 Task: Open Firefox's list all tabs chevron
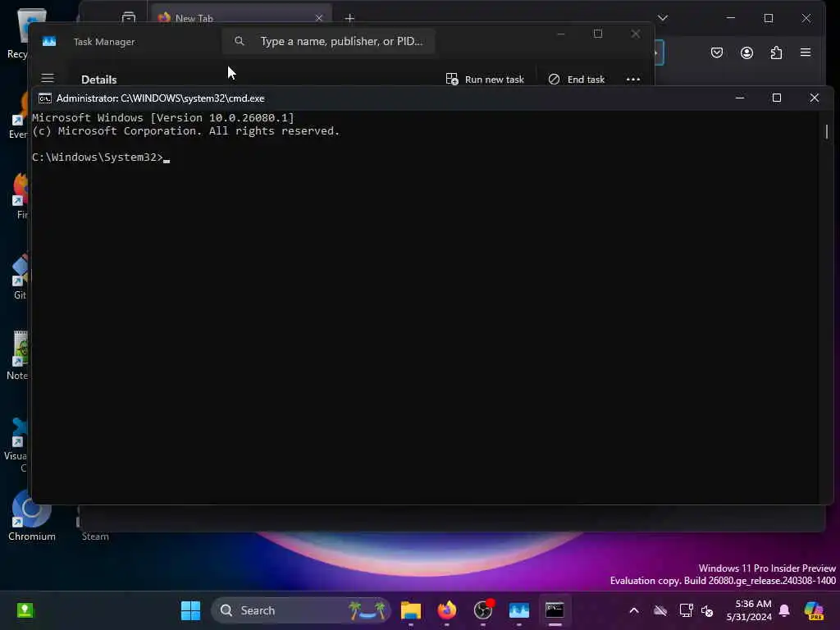coord(663,18)
